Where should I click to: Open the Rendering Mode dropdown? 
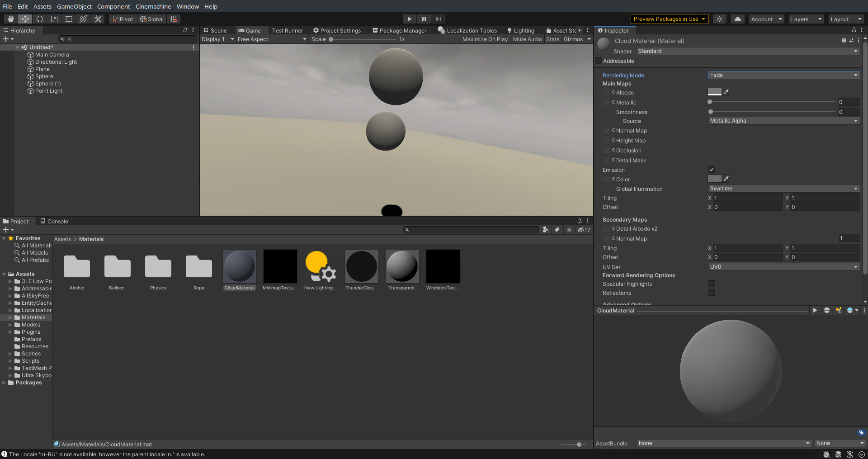point(783,75)
